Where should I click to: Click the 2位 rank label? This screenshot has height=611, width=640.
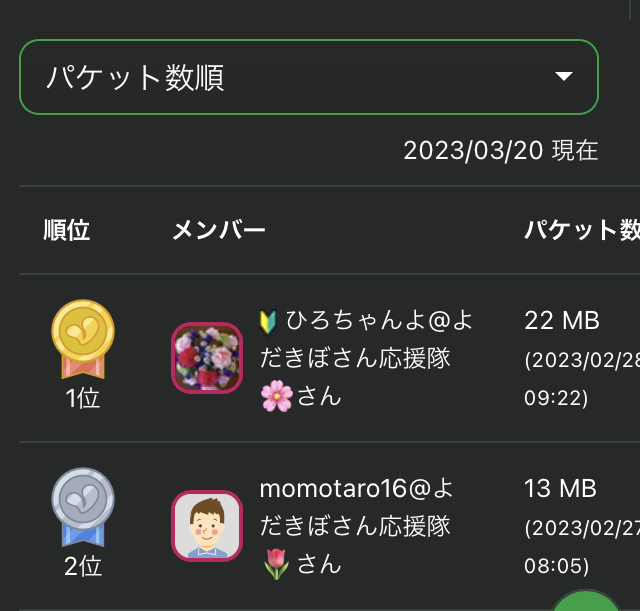[83, 566]
